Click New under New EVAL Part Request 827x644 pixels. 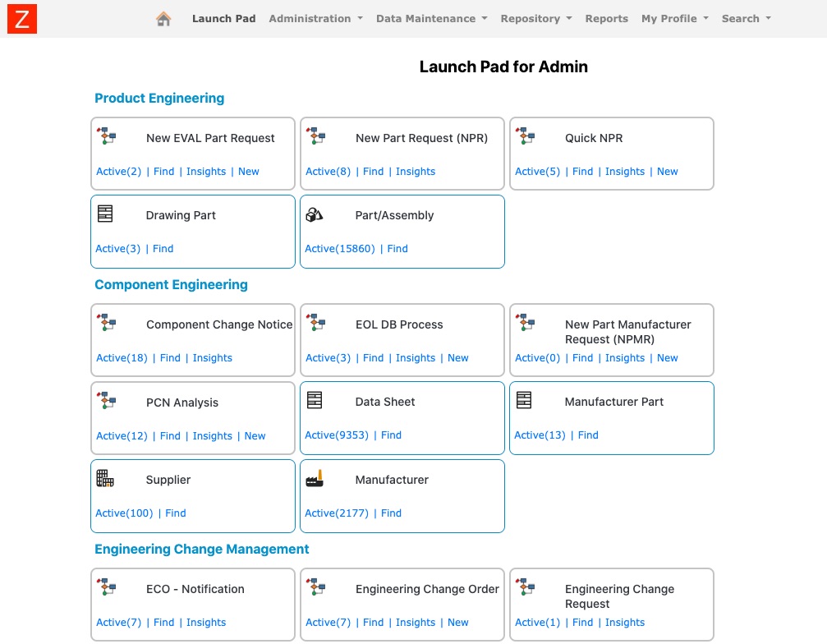[248, 172]
